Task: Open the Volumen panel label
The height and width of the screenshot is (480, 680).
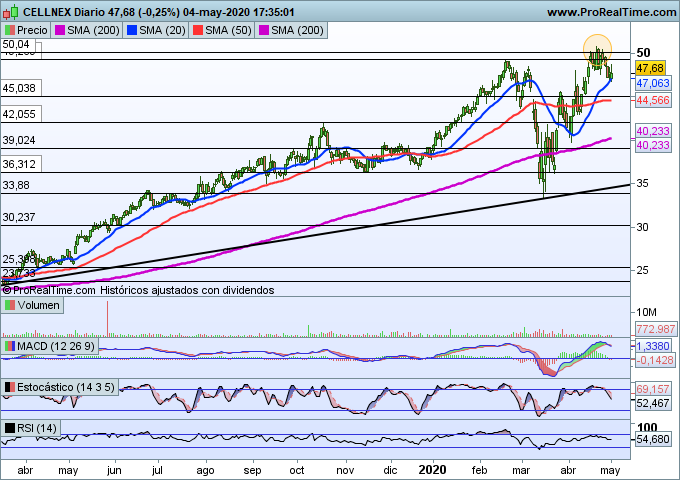Action: click(x=33, y=305)
